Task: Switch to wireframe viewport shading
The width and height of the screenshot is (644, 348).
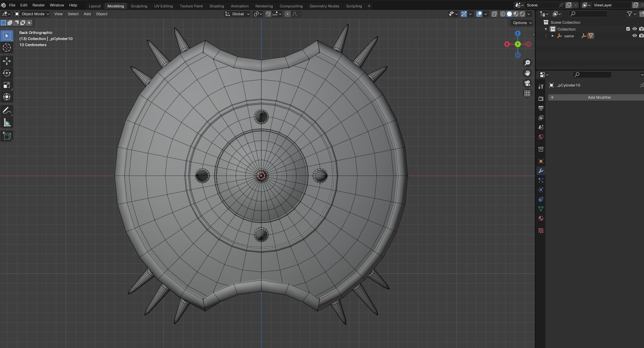Action: pyautogui.click(x=503, y=14)
